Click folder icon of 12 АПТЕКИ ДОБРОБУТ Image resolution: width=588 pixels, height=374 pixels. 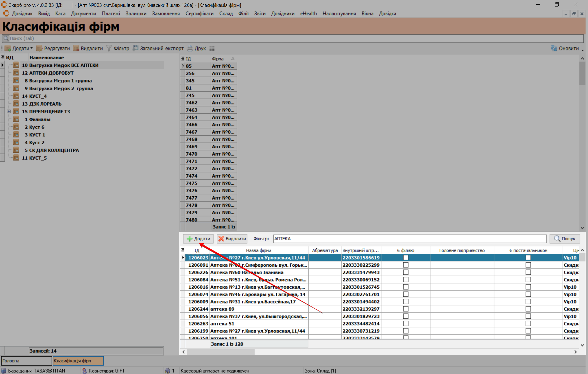16,73
